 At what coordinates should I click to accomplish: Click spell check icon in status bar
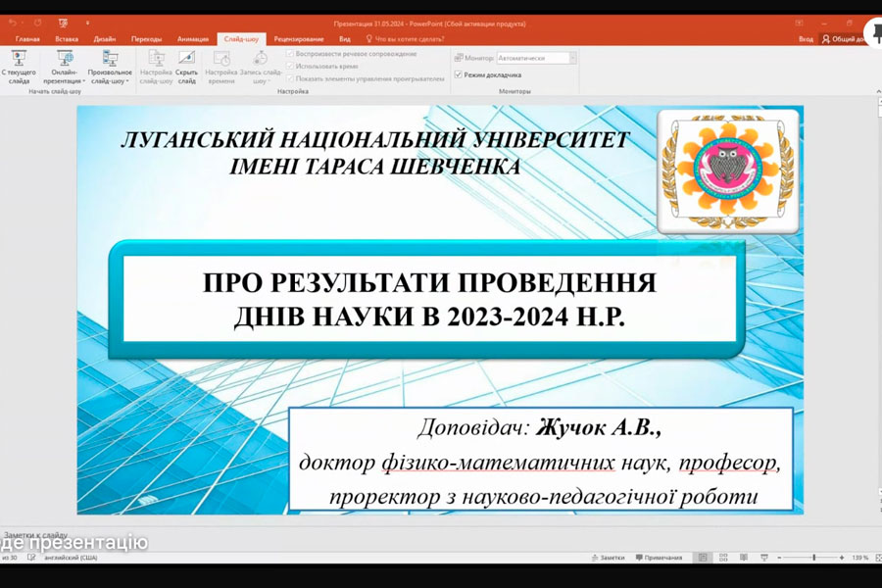(x=31, y=558)
